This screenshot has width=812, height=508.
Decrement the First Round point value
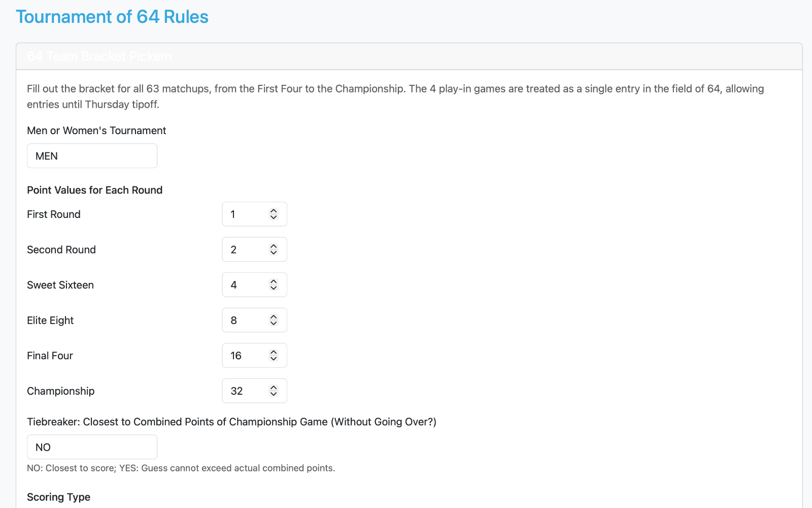coord(274,217)
